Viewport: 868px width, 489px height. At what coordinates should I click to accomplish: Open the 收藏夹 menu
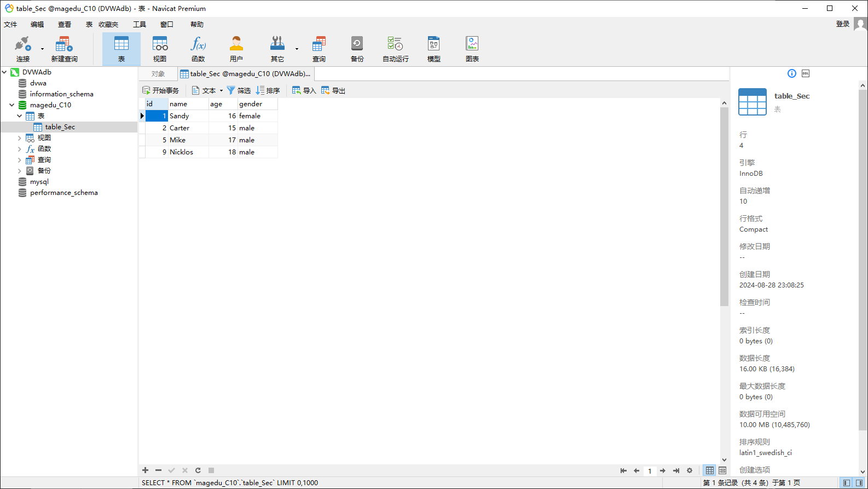(x=108, y=25)
